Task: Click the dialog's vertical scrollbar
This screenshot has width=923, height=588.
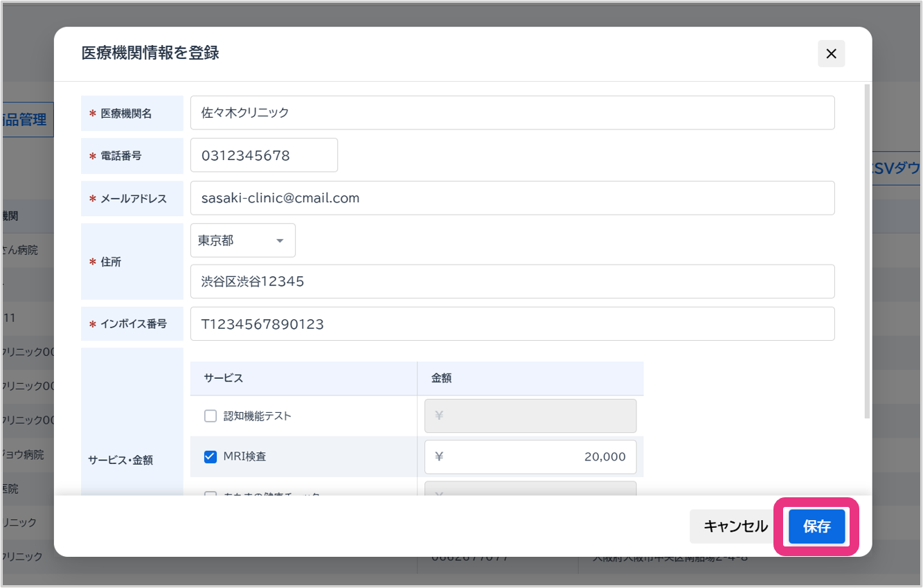Action: 866,249
